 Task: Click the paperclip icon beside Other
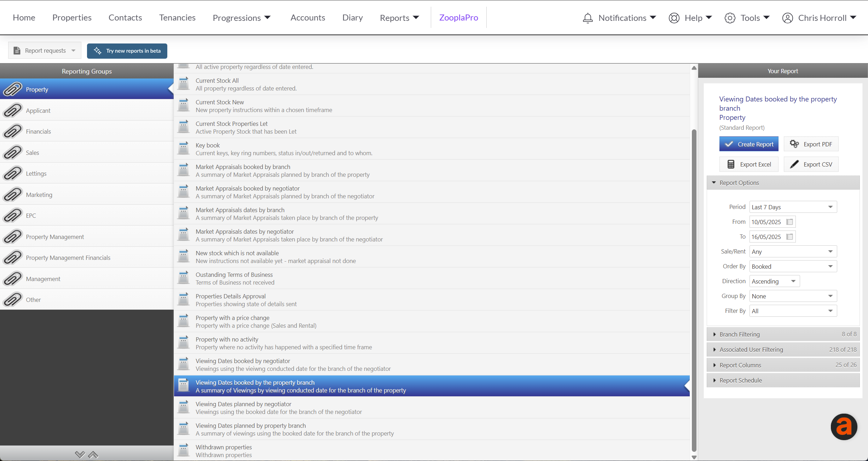(x=13, y=299)
